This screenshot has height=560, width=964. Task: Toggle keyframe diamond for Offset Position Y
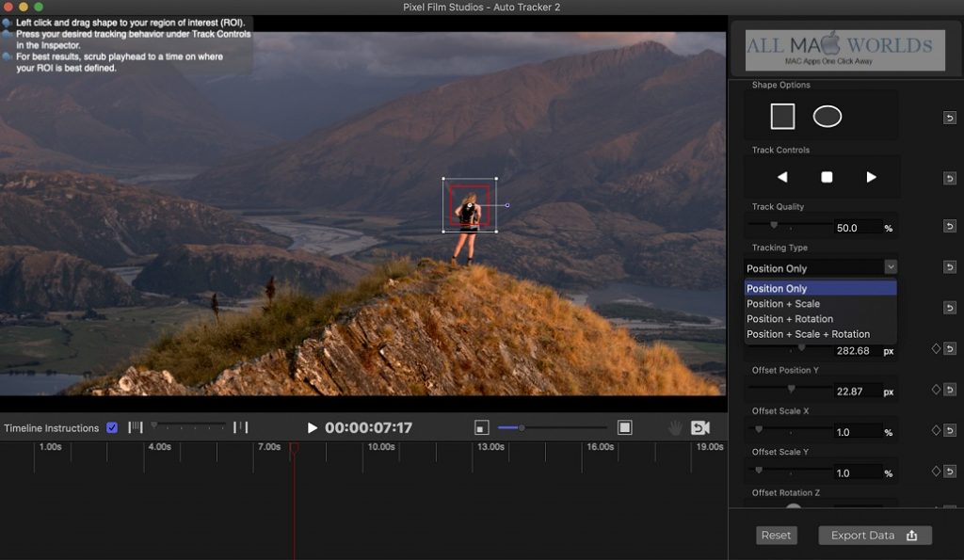(x=936, y=389)
